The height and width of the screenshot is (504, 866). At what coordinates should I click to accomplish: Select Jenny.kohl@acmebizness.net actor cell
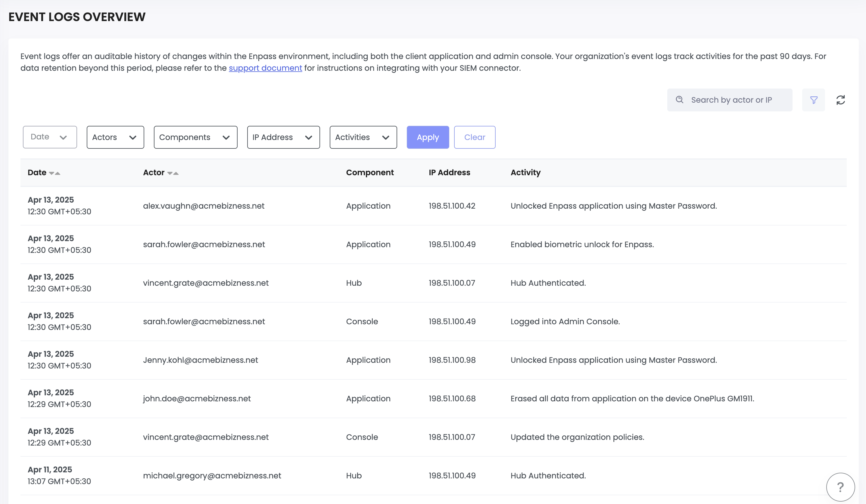coord(200,360)
